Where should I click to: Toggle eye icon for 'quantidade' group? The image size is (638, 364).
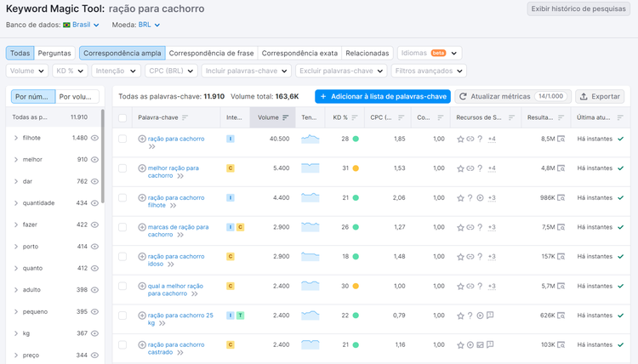[x=94, y=203]
